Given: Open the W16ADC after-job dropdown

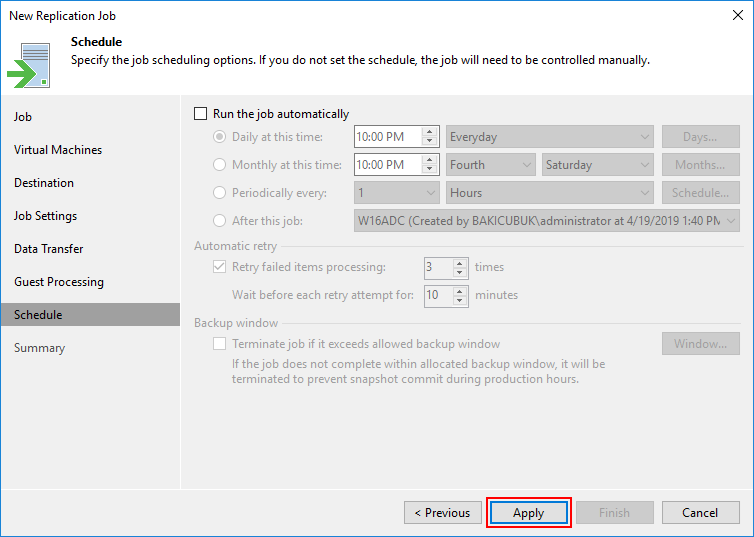Looking at the screenshot, I should coord(547,221).
